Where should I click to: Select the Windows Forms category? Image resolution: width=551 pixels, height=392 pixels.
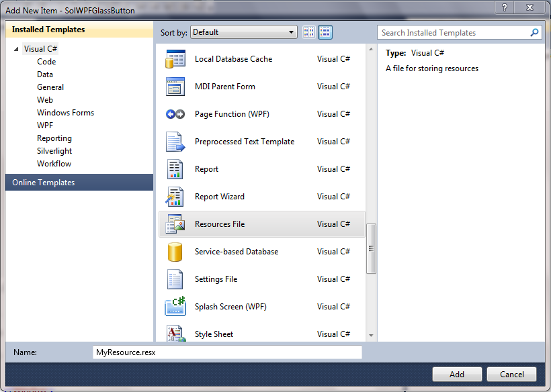(65, 113)
